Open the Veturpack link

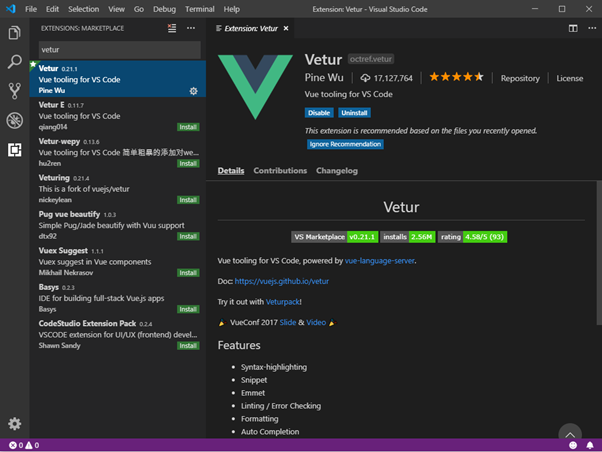(282, 302)
